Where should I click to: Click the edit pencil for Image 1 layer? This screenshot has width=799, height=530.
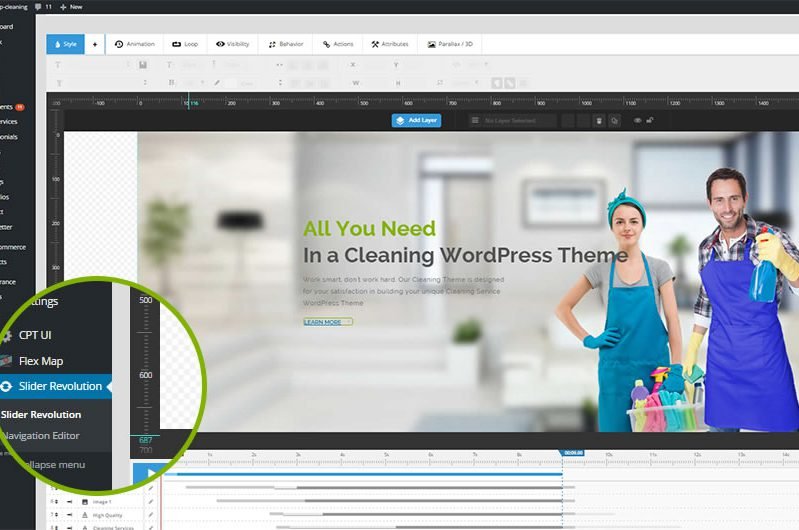(151, 501)
